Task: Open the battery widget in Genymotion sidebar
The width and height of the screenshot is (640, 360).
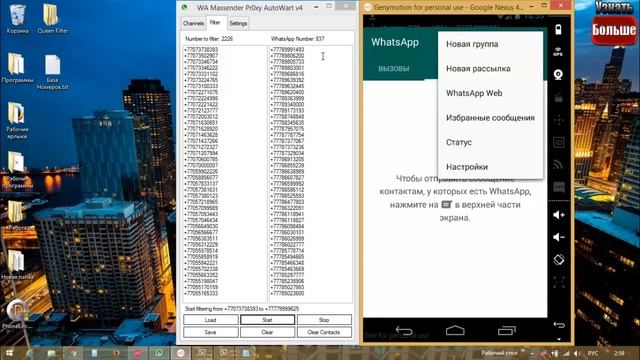Action: click(x=558, y=29)
